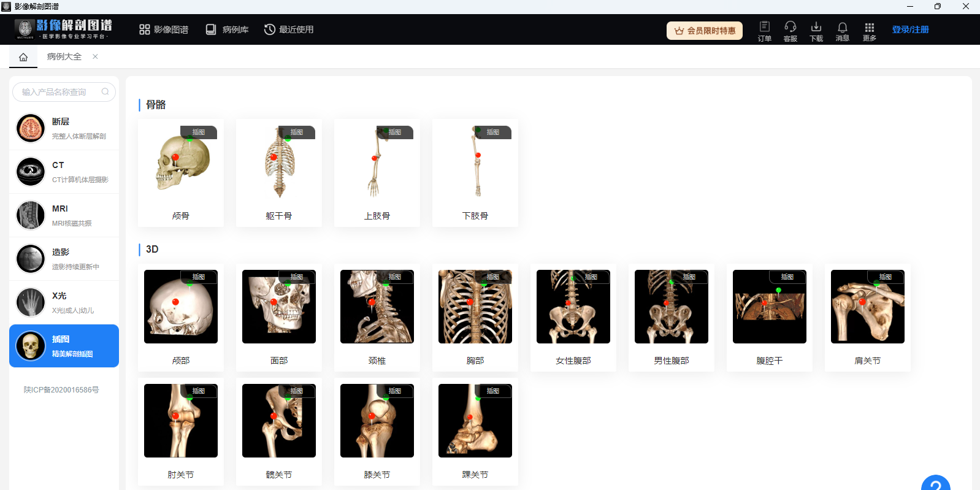Switch to the 病例大全 tab
Screen dimensions: 980x490
click(64, 56)
